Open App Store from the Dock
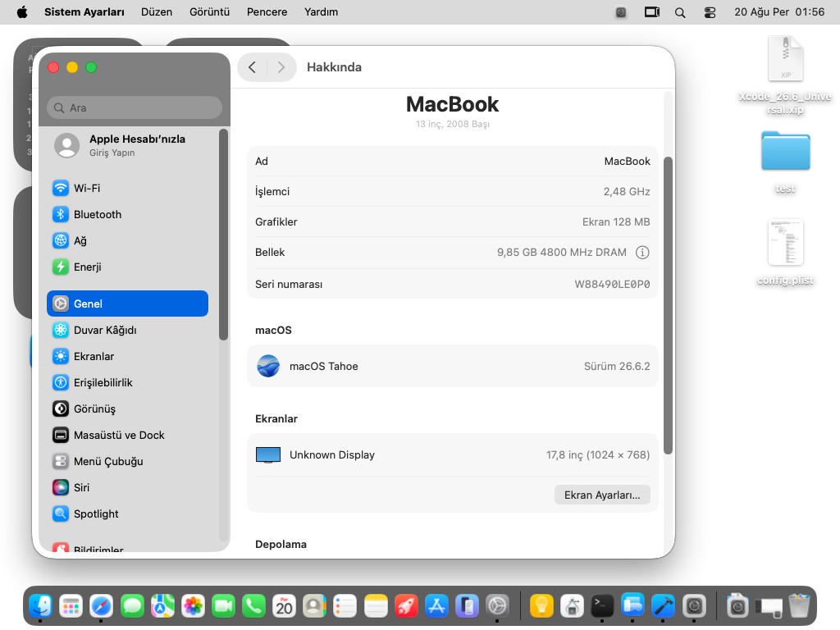 click(x=436, y=606)
